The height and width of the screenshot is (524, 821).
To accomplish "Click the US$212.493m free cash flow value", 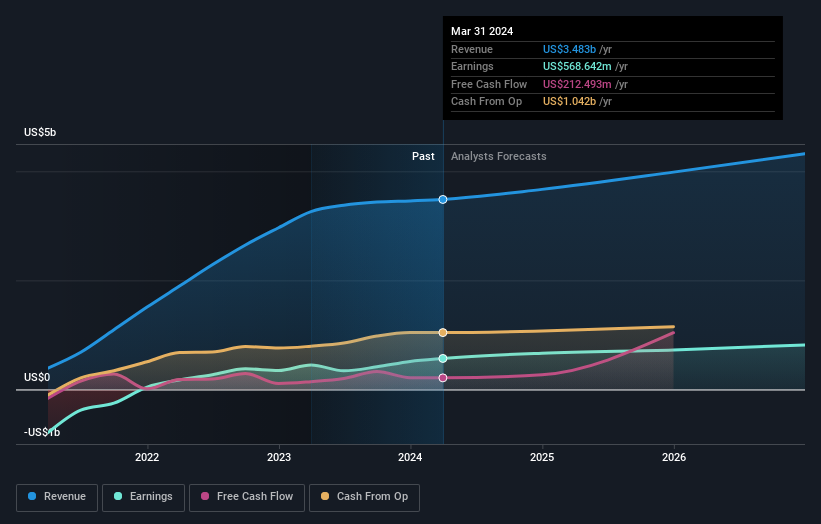I will pyautogui.click(x=577, y=84).
